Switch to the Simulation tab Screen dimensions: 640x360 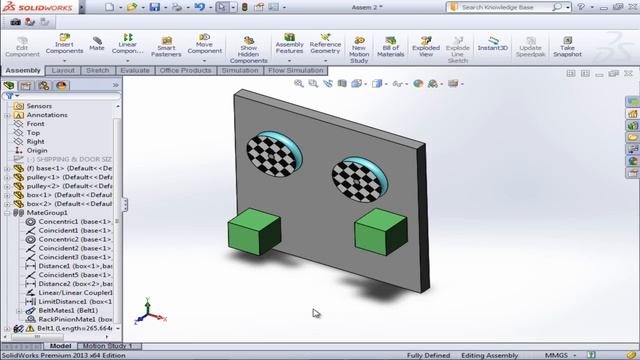click(x=240, y=71)
